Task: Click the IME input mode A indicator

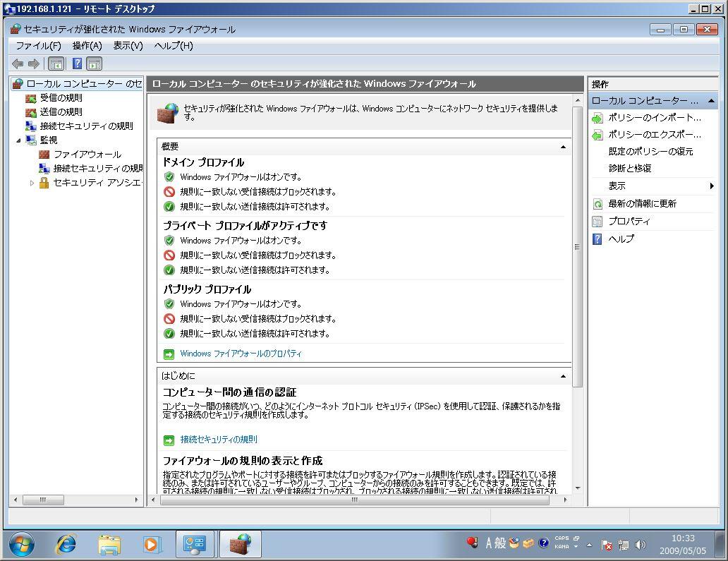Action: tap(488, 543)
